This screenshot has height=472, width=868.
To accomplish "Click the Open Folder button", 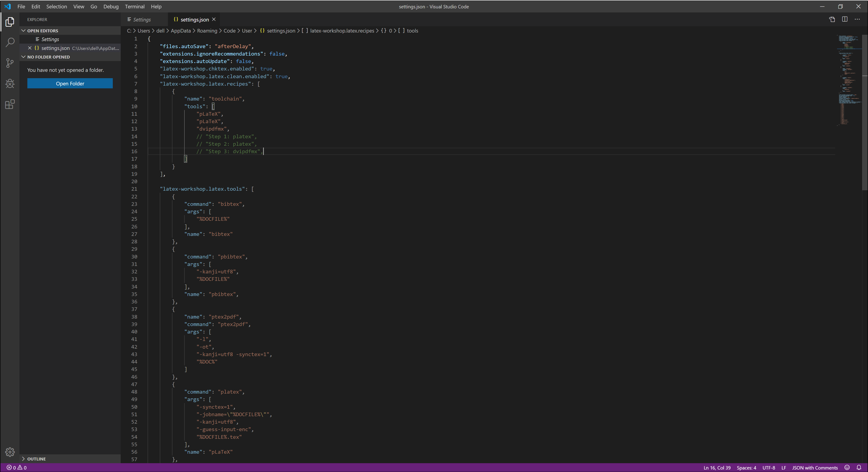I will pos(70,84).
